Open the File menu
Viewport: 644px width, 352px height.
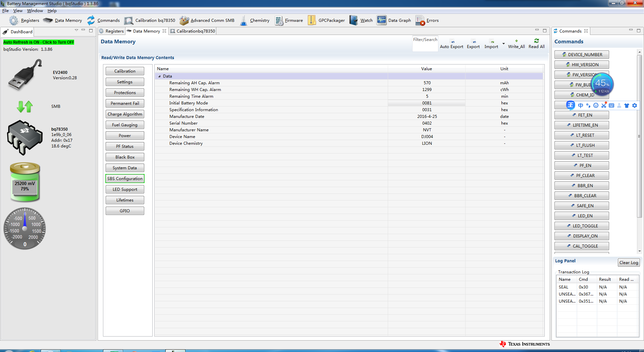(x=5, y=11)
